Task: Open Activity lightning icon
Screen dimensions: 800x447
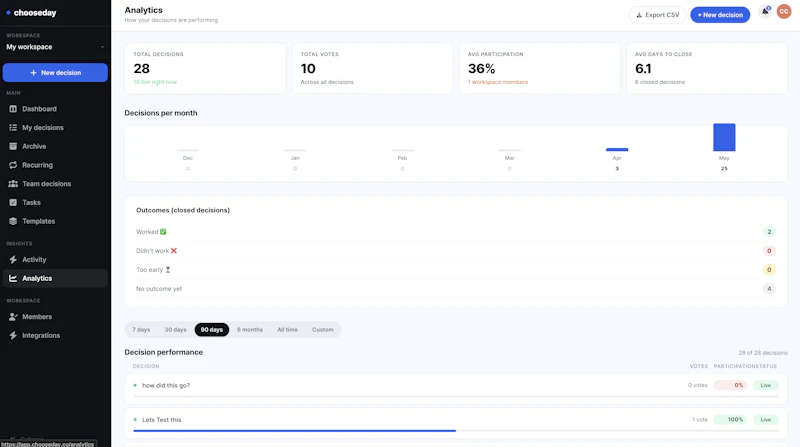Action: (x=13, y=260)
